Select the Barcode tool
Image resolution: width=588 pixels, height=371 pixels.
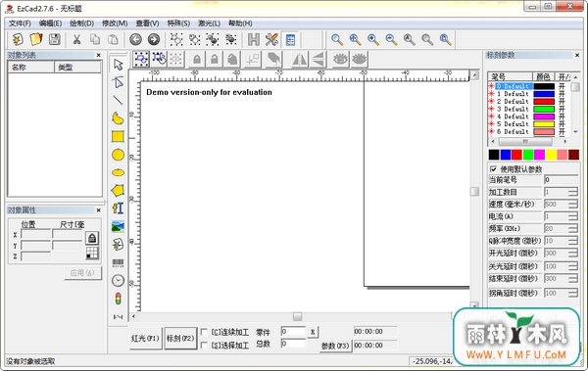click(x=118, y=262)
